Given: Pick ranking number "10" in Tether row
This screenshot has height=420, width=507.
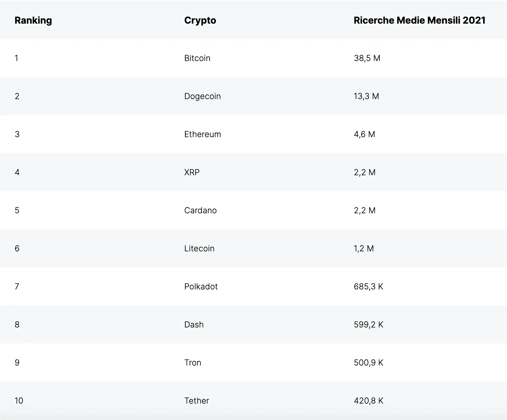Looking at the screenshot, I should tap(19, 401).
